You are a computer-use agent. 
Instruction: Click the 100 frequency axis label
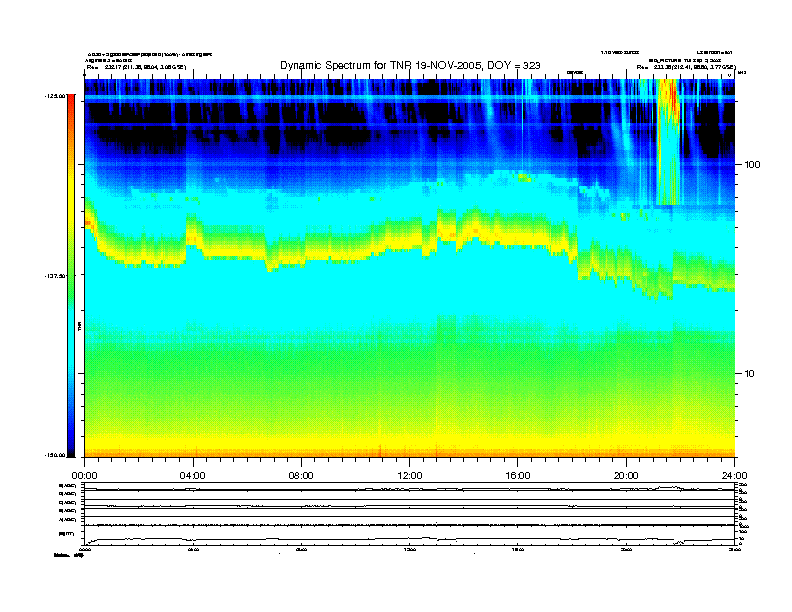pyautogui.click(x=752, y=165)
